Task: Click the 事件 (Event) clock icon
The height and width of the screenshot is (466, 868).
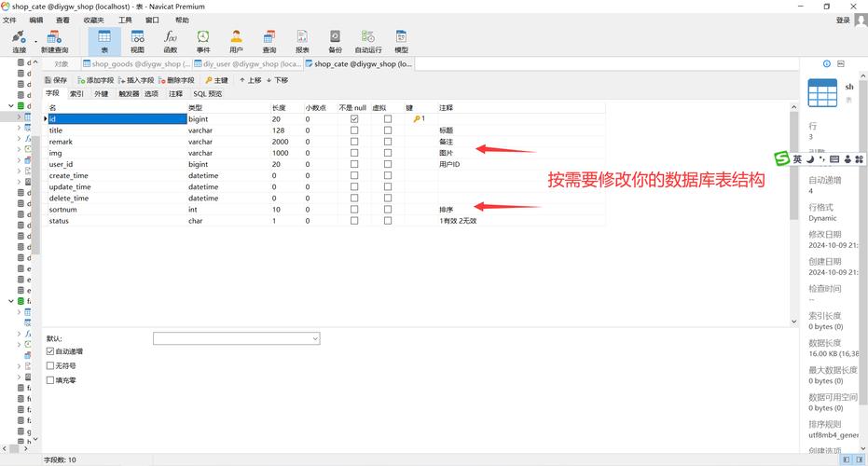Action: [203, 41]
